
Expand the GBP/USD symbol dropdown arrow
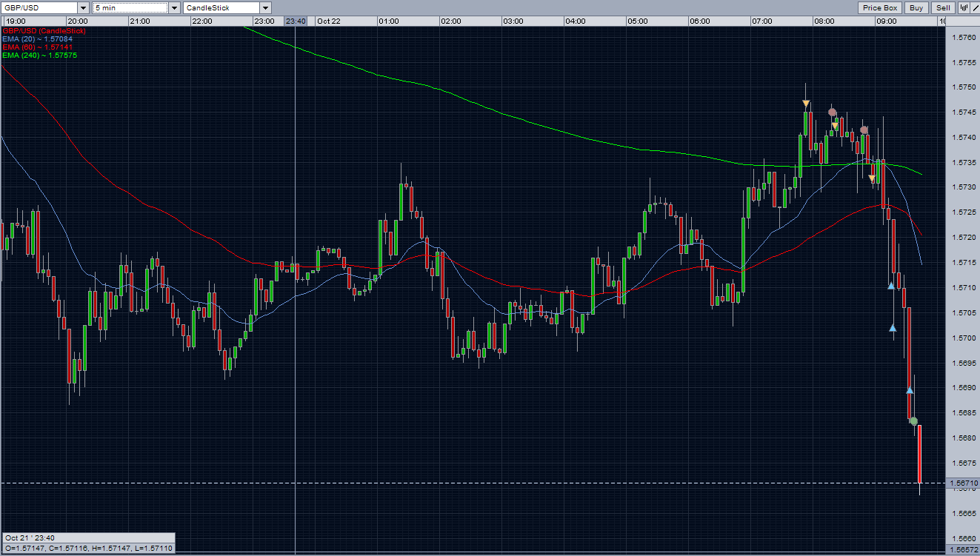(x=81, y=7)
